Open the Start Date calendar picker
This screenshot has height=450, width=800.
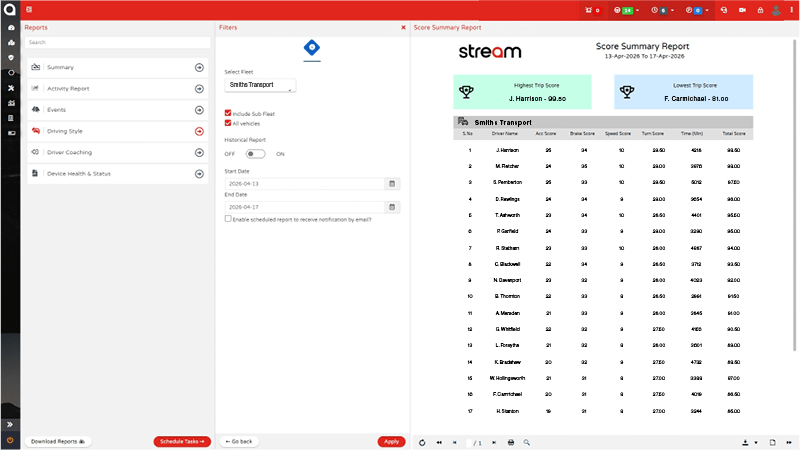(x=392, y=184)
